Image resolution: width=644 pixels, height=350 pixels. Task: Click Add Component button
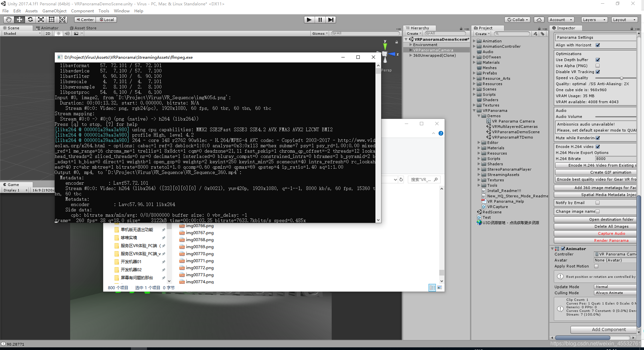point(603,330)
